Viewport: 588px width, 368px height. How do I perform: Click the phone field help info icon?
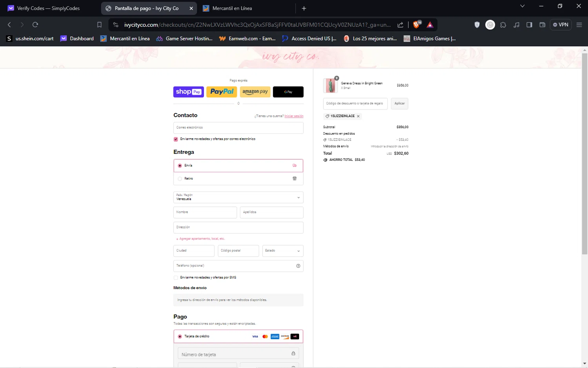298,266
